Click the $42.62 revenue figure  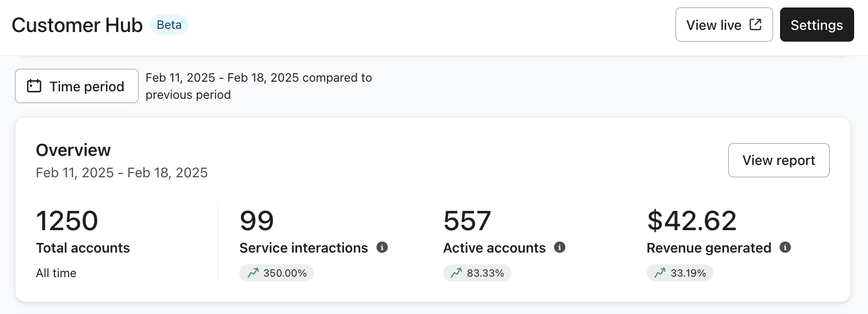(x=691, y=220)
